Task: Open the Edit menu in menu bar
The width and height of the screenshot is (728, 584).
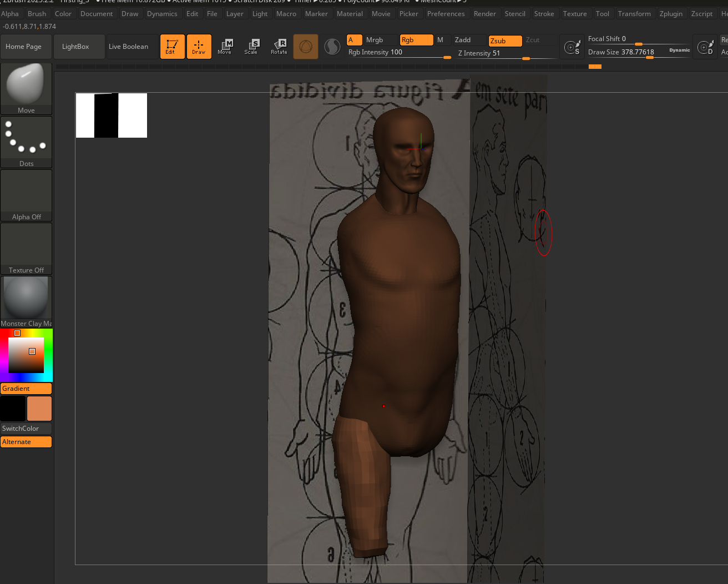Action: coord(193,14)
